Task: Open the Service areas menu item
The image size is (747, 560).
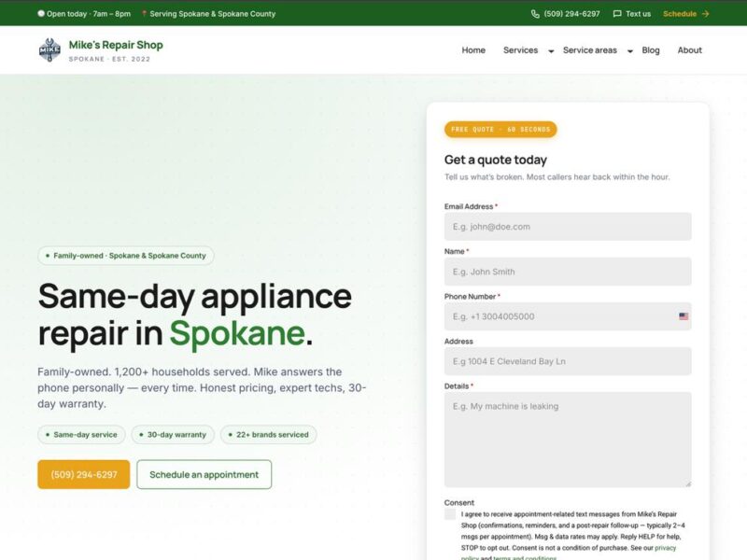Action: 589,50
